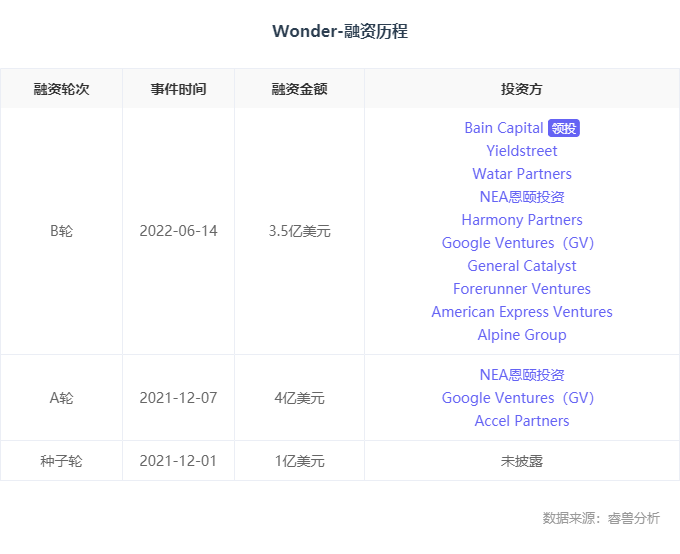
Task: Select the B轮 round cell
Action: pos(61,231)
